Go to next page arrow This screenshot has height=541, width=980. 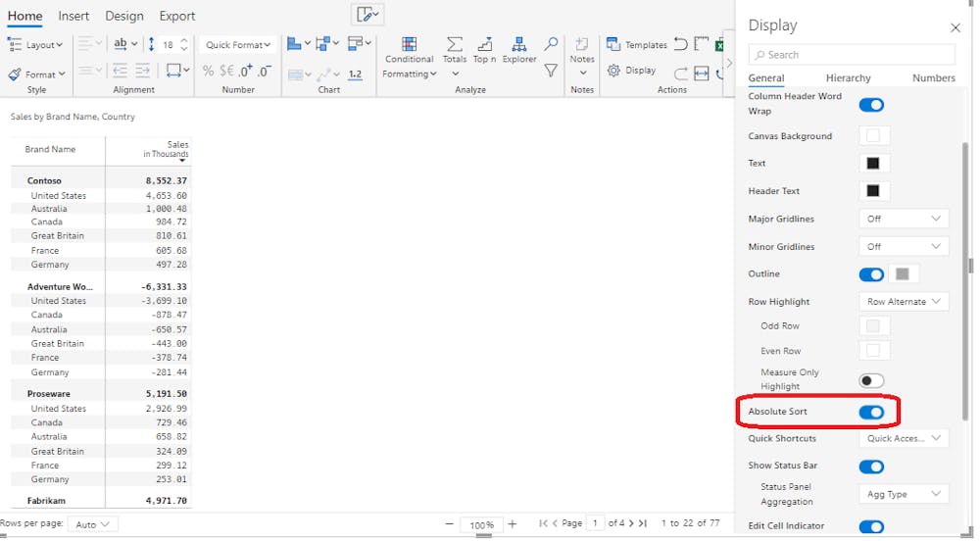pyautogui.click(x=631, y=523)
